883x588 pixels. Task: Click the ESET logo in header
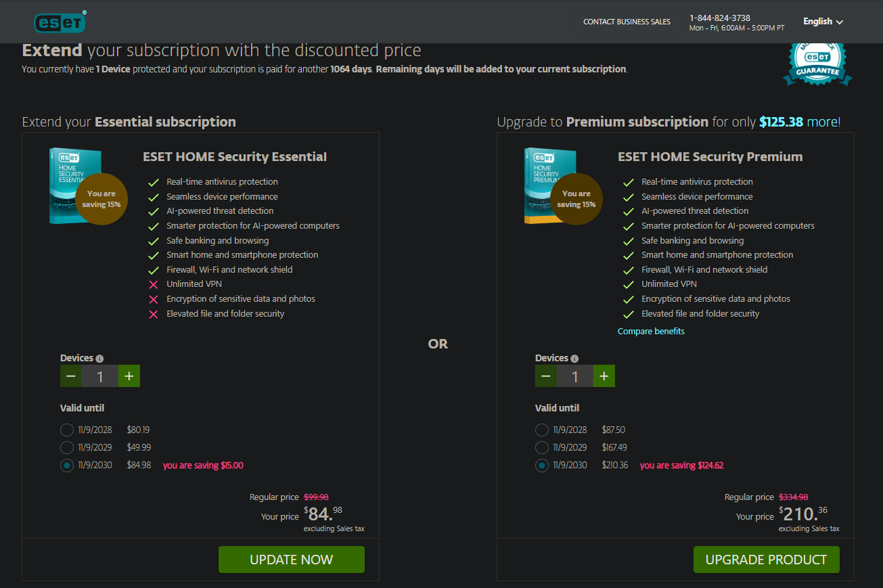(x=60, y=22)
